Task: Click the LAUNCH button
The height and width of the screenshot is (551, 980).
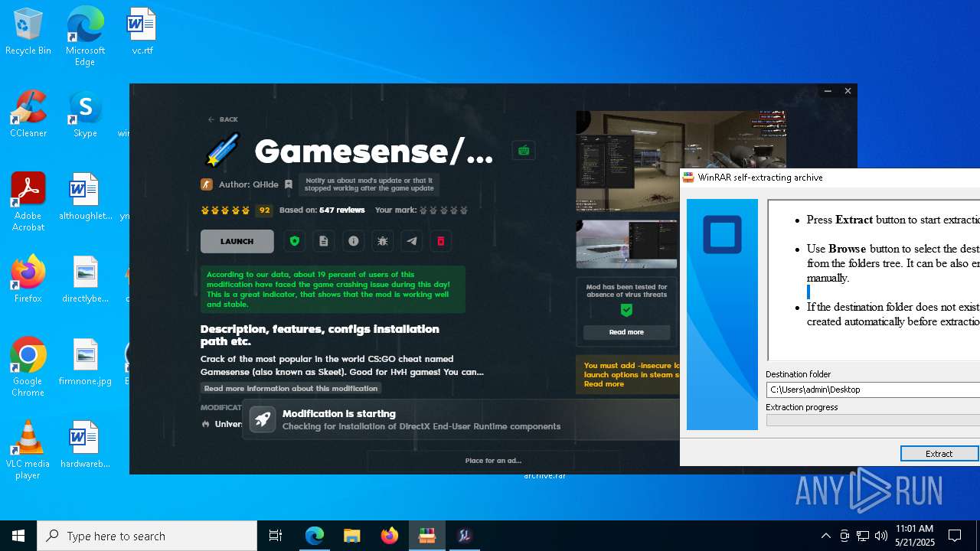Action: [x=237, y=241]
